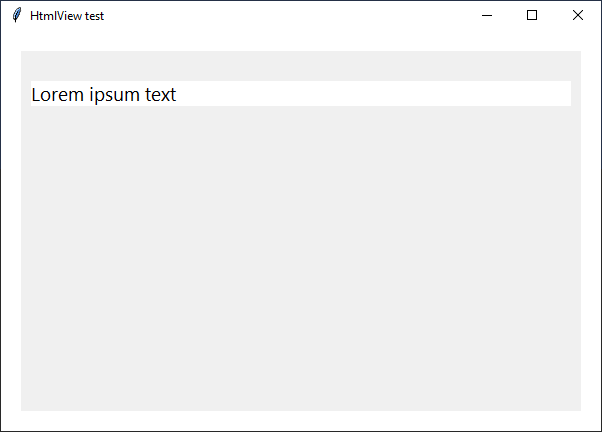The width and height of the screenshot is (602, 432).
Task: Click the capital "L" starting Lorem
Action: [36, 94]
